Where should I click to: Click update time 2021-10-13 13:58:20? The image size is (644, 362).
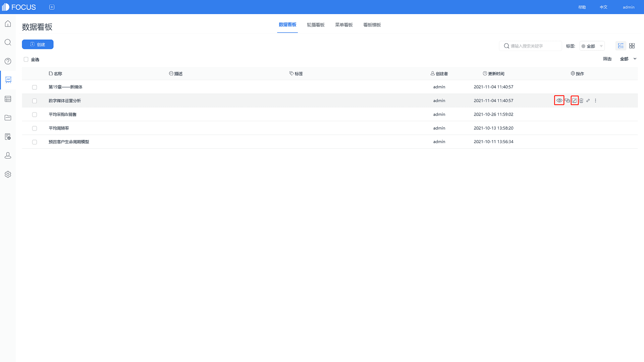pos(493,128)
